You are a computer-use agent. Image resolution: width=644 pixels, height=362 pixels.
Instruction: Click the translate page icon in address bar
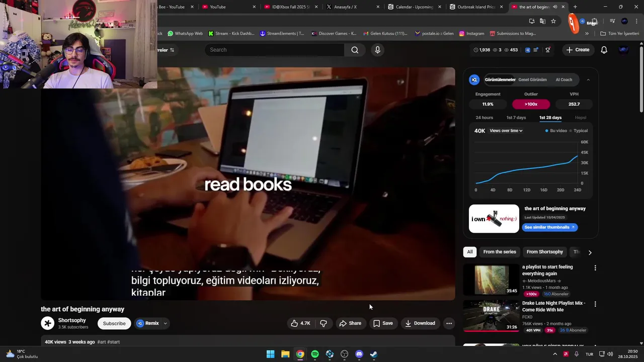point(542,21)
